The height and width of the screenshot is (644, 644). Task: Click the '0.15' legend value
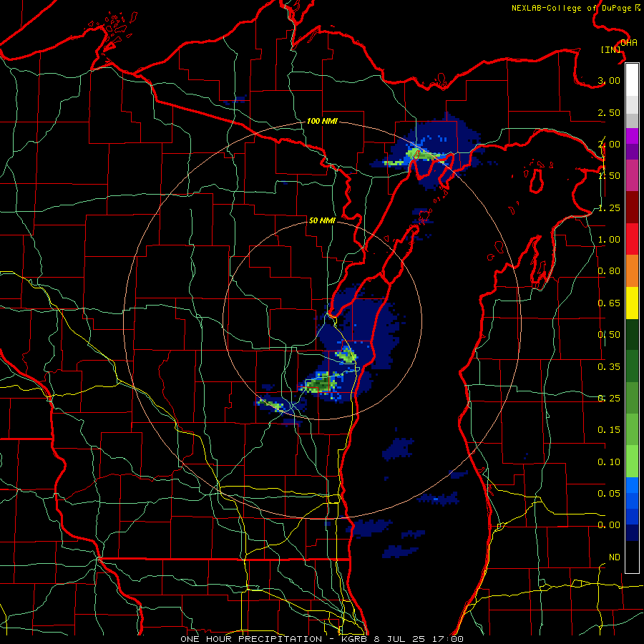(609, 430)
